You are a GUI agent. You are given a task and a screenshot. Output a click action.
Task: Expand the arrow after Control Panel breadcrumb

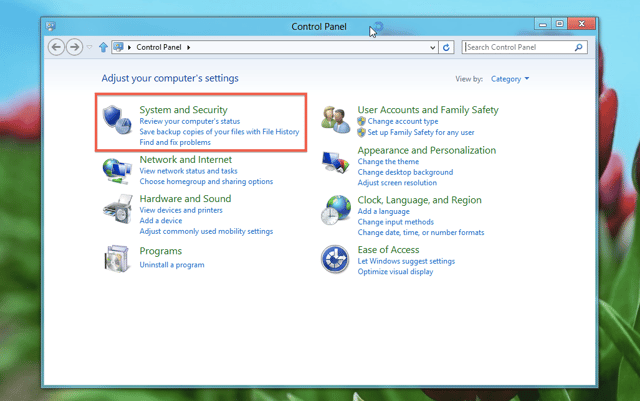189,47
